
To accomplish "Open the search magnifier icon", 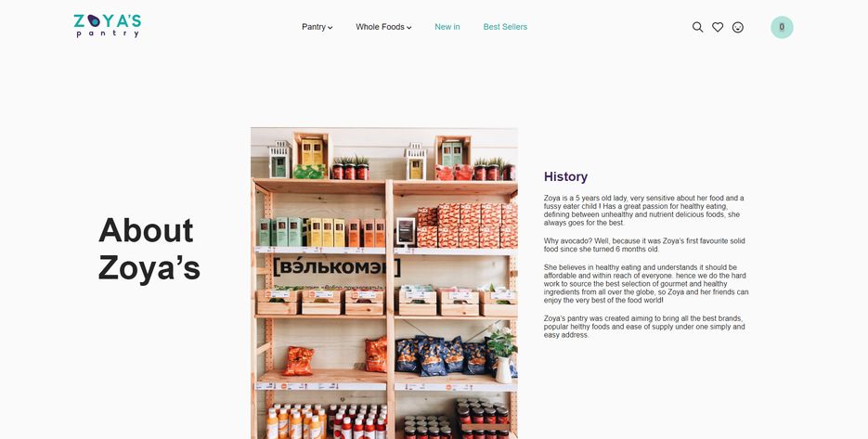I will 697,27.
